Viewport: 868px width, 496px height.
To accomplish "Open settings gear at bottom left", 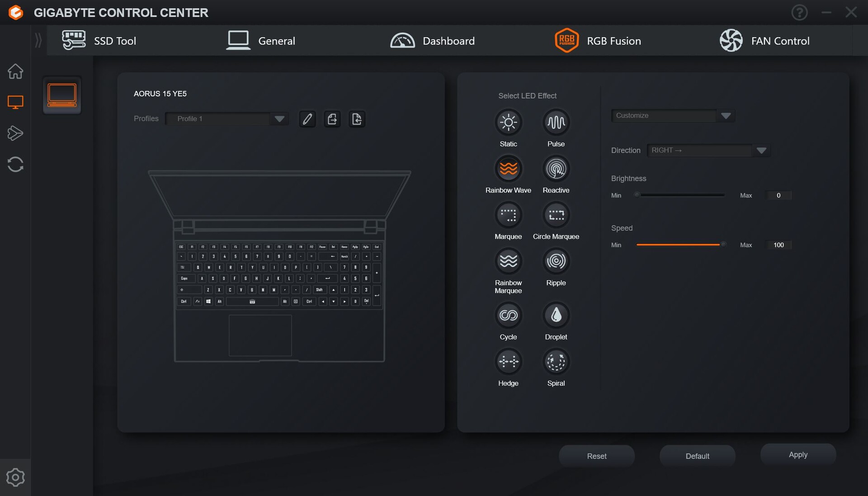I will click(x=15, y=477).
